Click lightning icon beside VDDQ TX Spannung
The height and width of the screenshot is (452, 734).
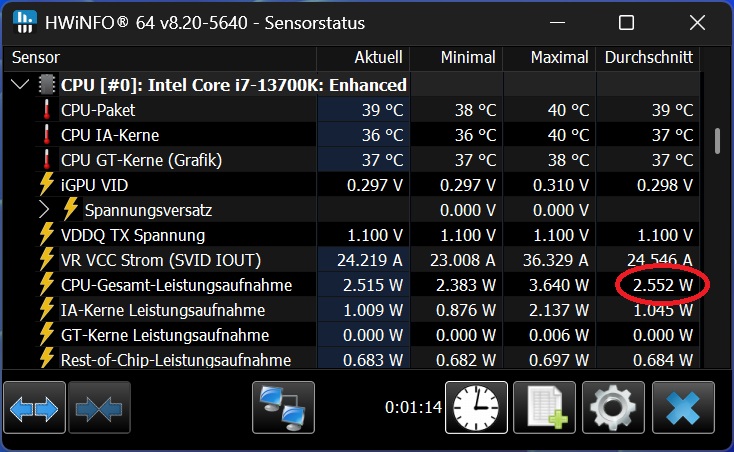coord(46,234)
